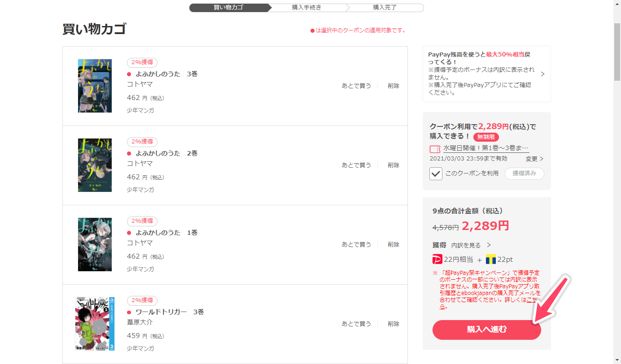
Task: Open ワールドトリガー 3巻 cover thumbnail
Action: pos(95,324)
